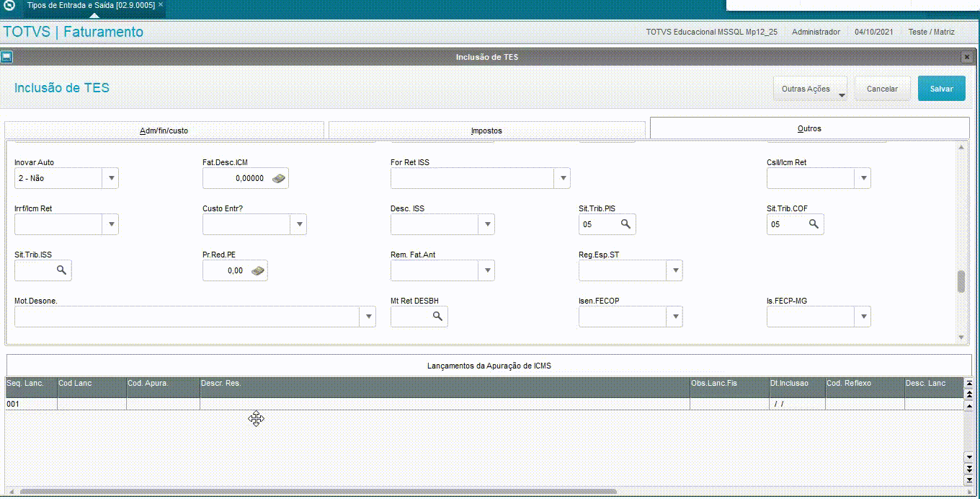Move up one row in ICMS grid
Image resolution: width=980 pixels, height=499 pixels.
968,405
